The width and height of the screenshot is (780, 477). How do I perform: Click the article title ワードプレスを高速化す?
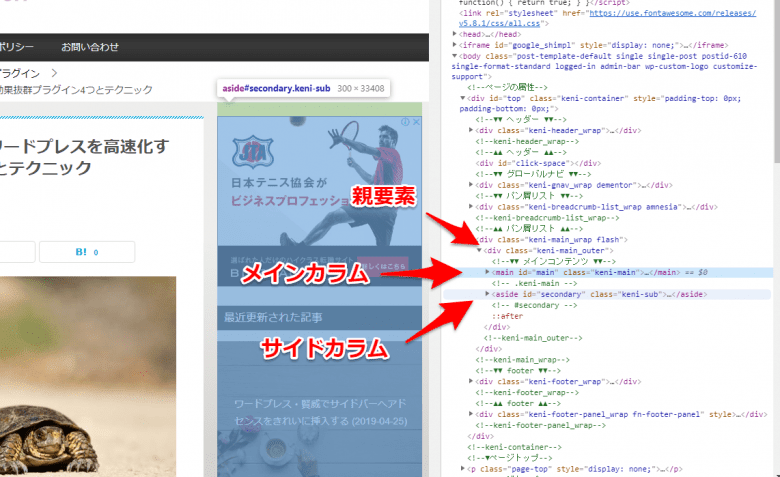click(x=85, y=147)
